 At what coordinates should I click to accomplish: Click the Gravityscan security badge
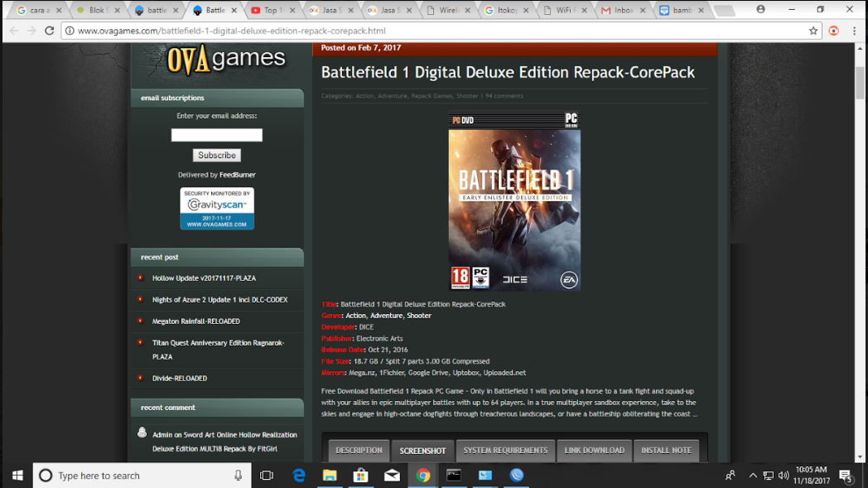click(217, 208)
